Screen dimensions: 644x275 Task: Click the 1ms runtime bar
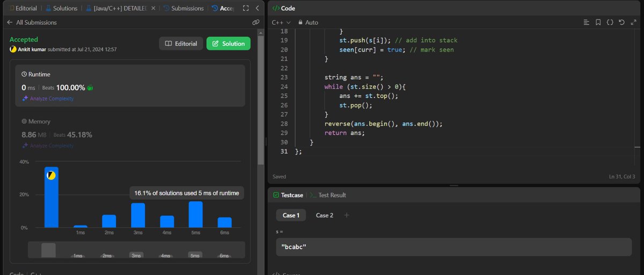[80, 226]
